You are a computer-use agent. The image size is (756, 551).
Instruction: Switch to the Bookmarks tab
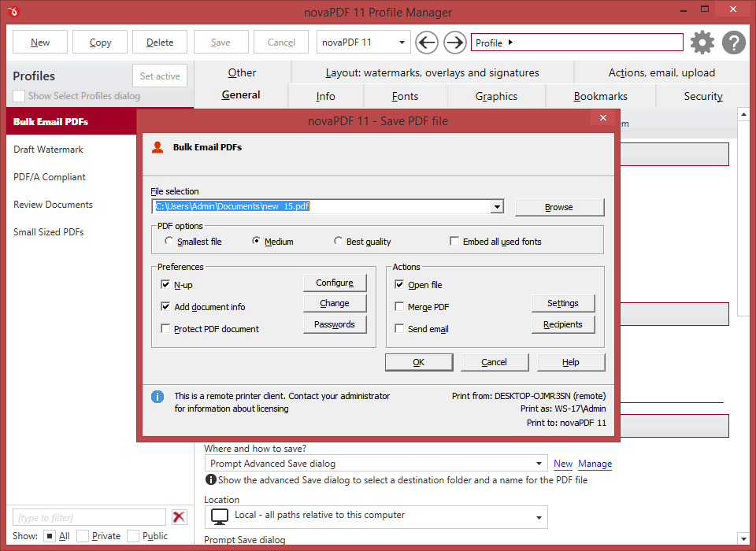(600, 96)
